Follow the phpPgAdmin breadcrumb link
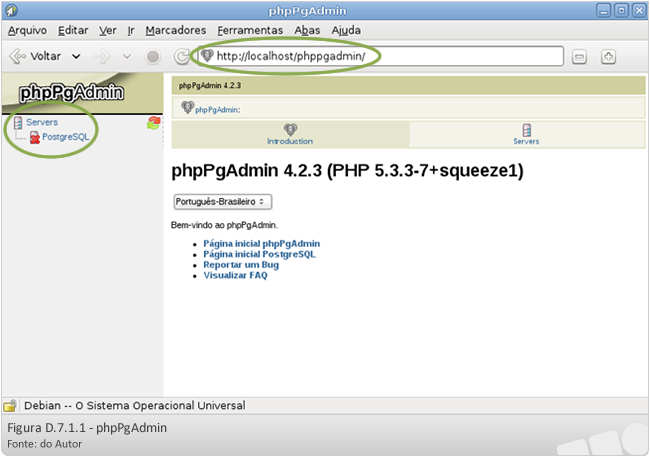This screenshot has height=457, width=650. coord(216,110)
